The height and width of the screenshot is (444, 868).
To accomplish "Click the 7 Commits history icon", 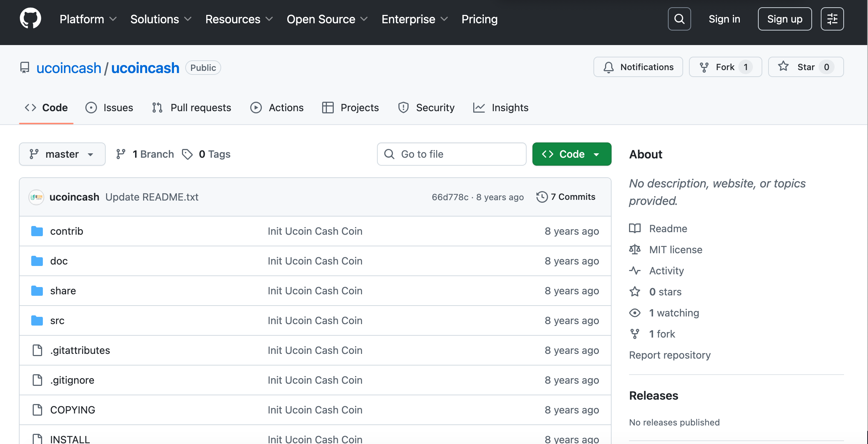I will pos(542,197).
